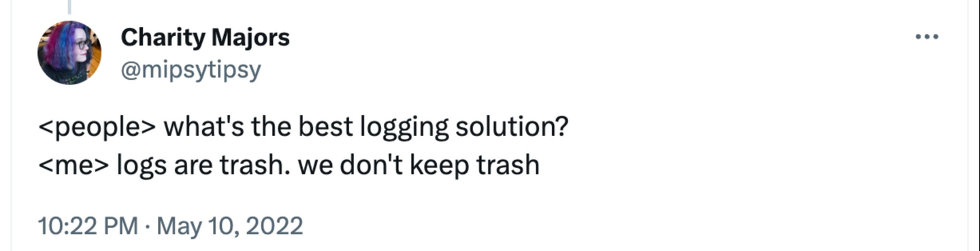The width and height of the screenshot is (980, 251).
Task: Visit the @mipsytipsy handle link
Action: pyautogui.click(x=191, y=69)
